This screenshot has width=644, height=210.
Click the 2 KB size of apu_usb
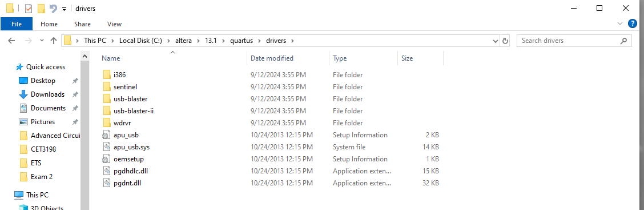(x=432, y=135)
